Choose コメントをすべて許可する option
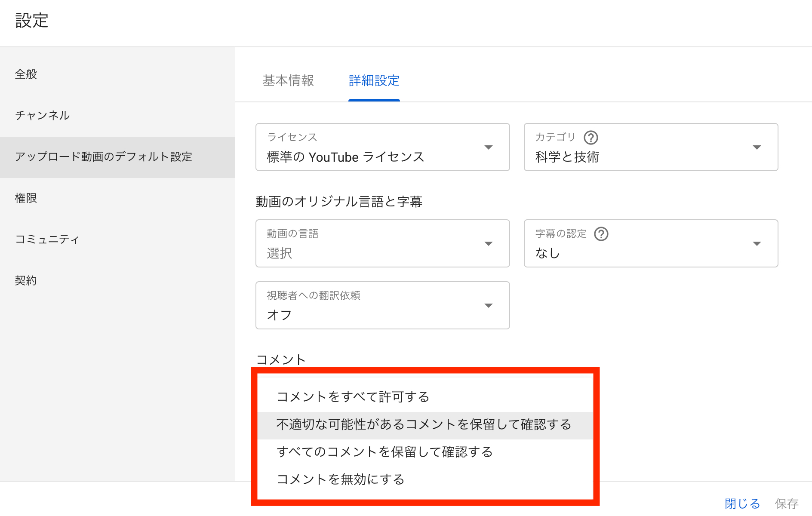Screen dimensions: 812x516 point(425,397)
